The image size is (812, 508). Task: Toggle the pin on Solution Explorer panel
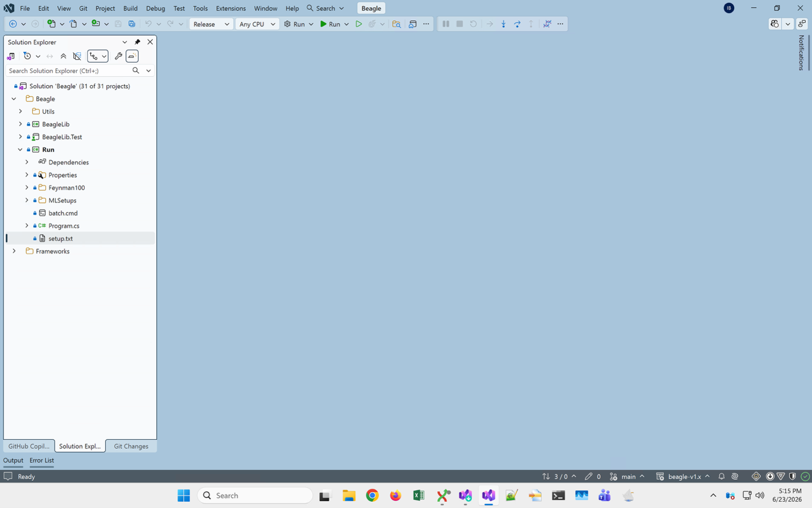[137, 42]
